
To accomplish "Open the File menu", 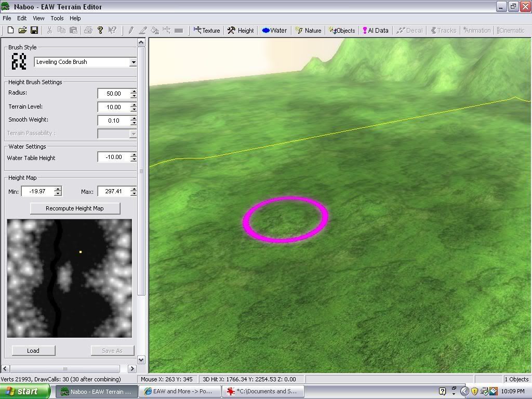I will coord(7,18).
